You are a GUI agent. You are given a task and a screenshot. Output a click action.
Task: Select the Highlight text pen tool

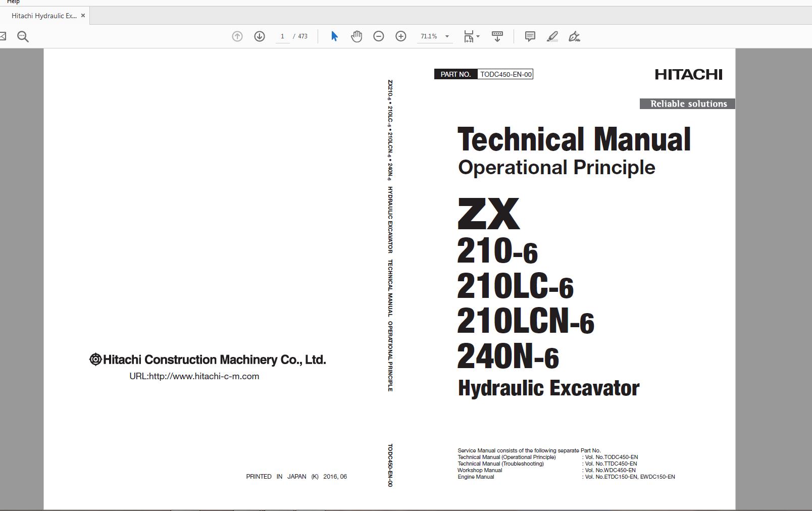[x=552, y=36]
